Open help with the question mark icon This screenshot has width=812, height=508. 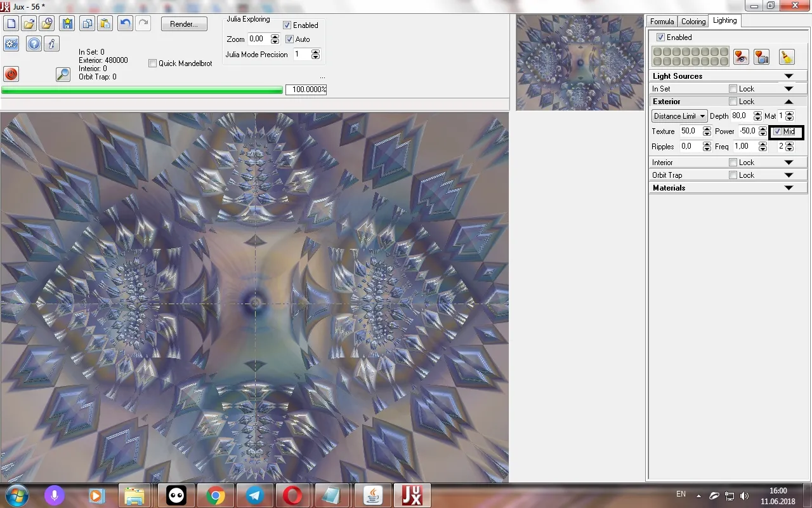34,44
